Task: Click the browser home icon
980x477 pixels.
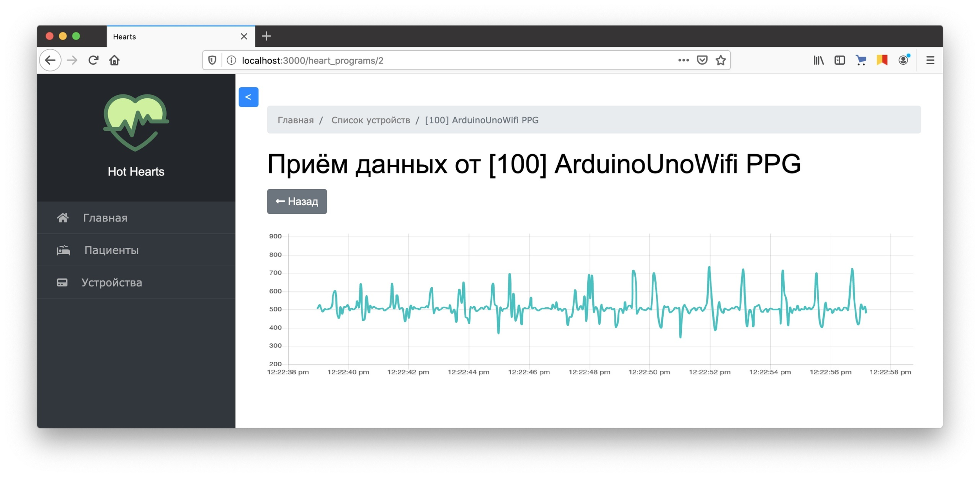Action: point(114,60)
